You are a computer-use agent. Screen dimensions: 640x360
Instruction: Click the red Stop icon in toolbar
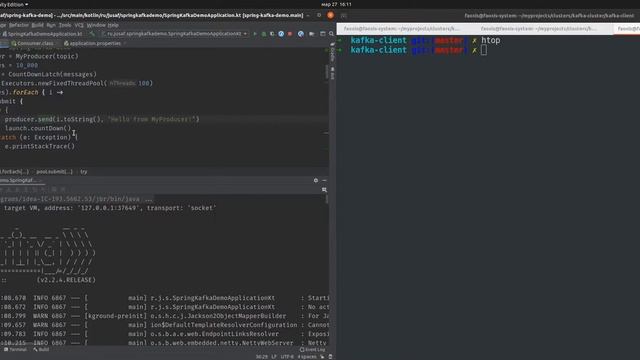[x=290, y=34]
